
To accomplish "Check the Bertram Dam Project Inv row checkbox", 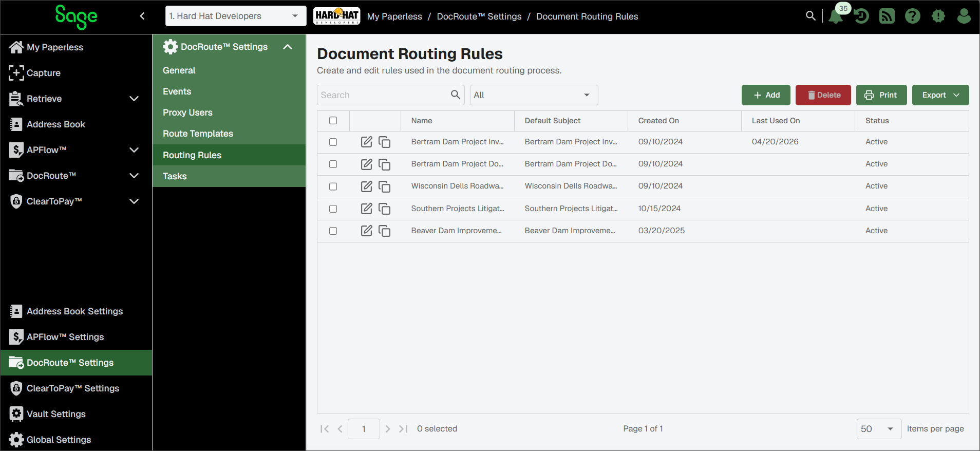I will coord(333,142).
